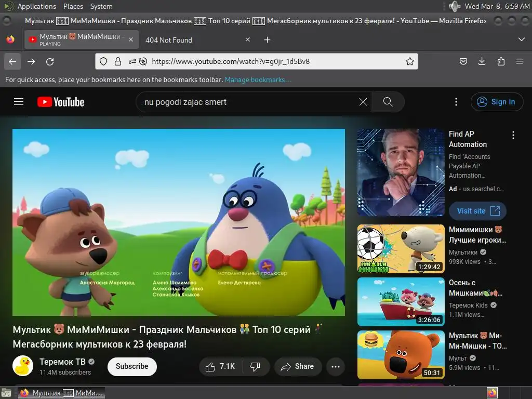This screenshot has height=399, width=532.
Task: Dislike the video with thumbs down
Action: [255, 366]
